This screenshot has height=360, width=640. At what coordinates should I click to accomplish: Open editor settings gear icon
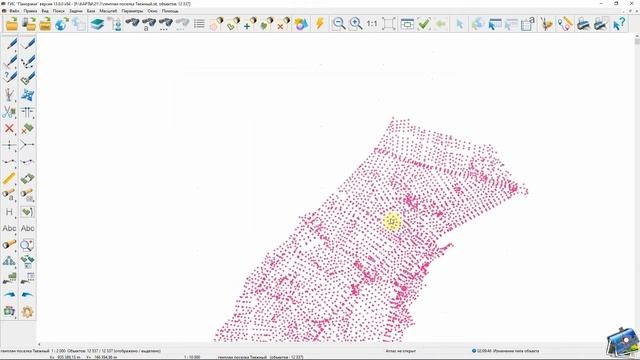[x=27, y=311]
